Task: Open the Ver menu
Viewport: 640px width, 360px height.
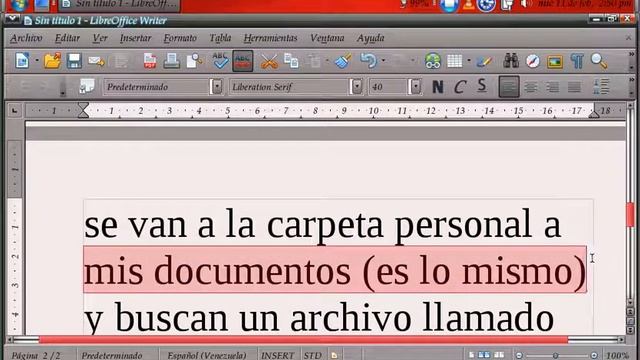Action: pos(100,38)
